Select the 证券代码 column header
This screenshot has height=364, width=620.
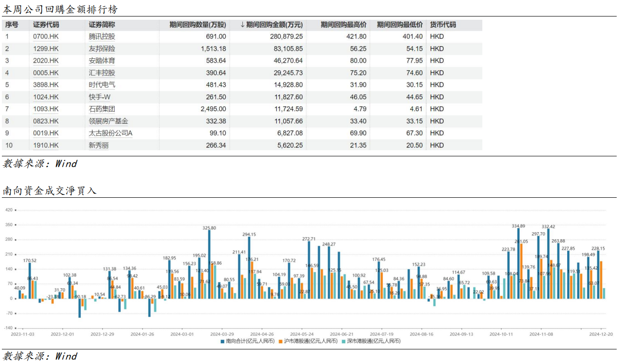(46, 25)
